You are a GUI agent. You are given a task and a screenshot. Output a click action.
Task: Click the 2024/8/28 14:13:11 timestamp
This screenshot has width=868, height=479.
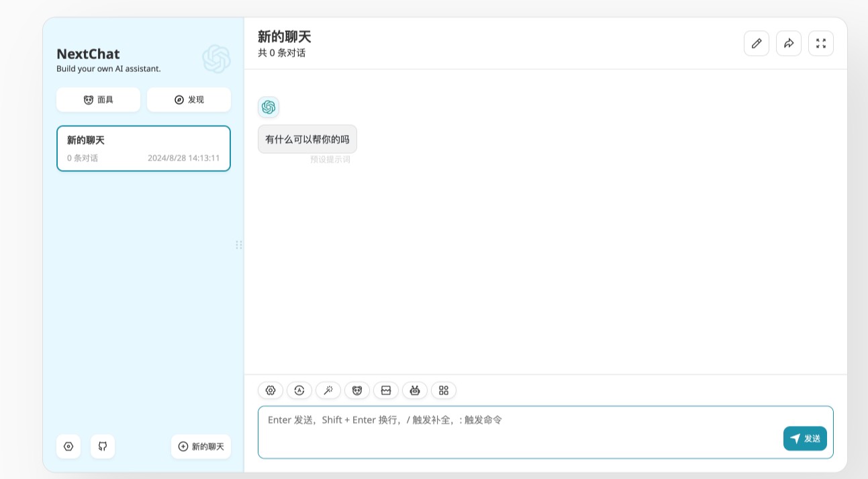tap(184, 159)
